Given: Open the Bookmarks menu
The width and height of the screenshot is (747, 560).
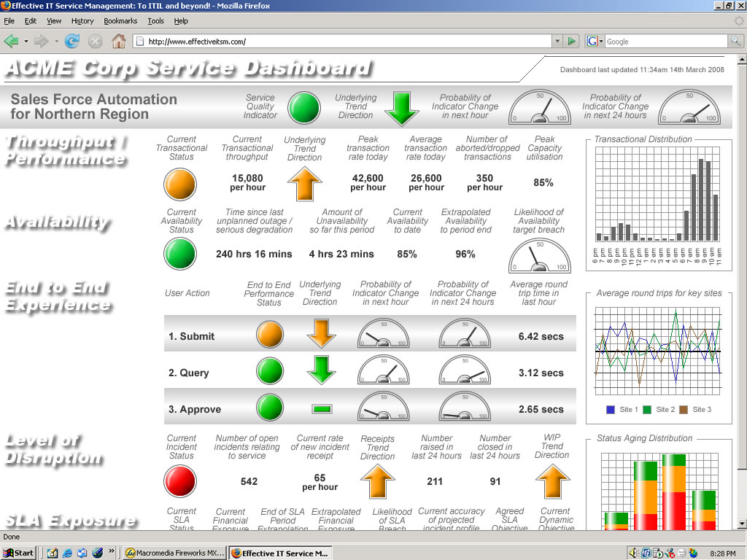Looking at the screenshot, I should click(120, 21).
